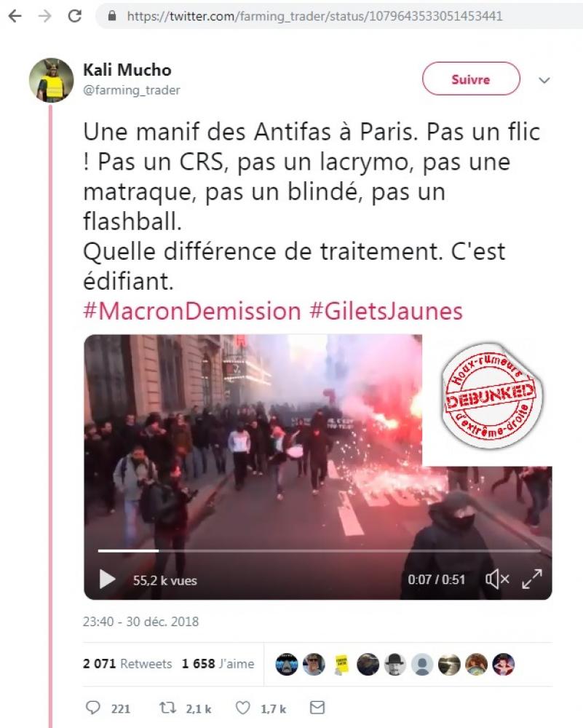Like the tweet with heart icon
583x728 pixels.
click(243, 708)
